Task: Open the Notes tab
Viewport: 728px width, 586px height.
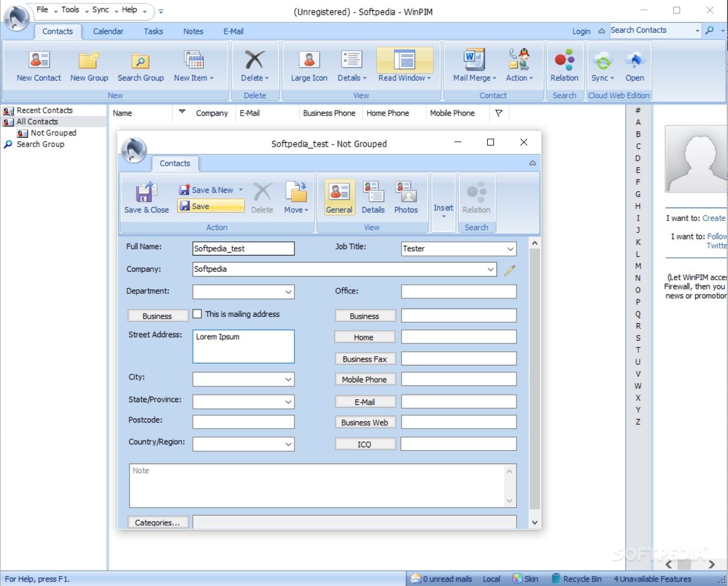Action: click(x=193, y=32)
